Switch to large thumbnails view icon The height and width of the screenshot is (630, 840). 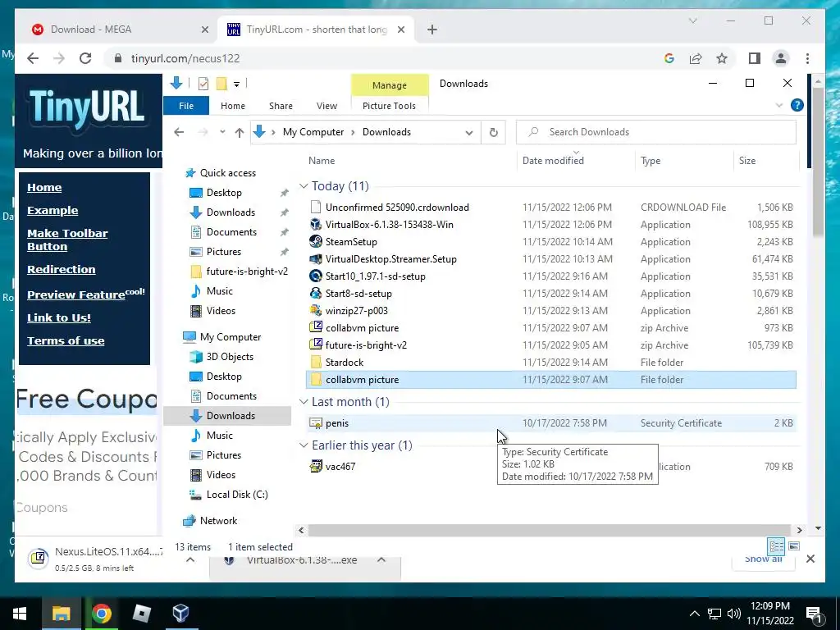tap(794, 546)
